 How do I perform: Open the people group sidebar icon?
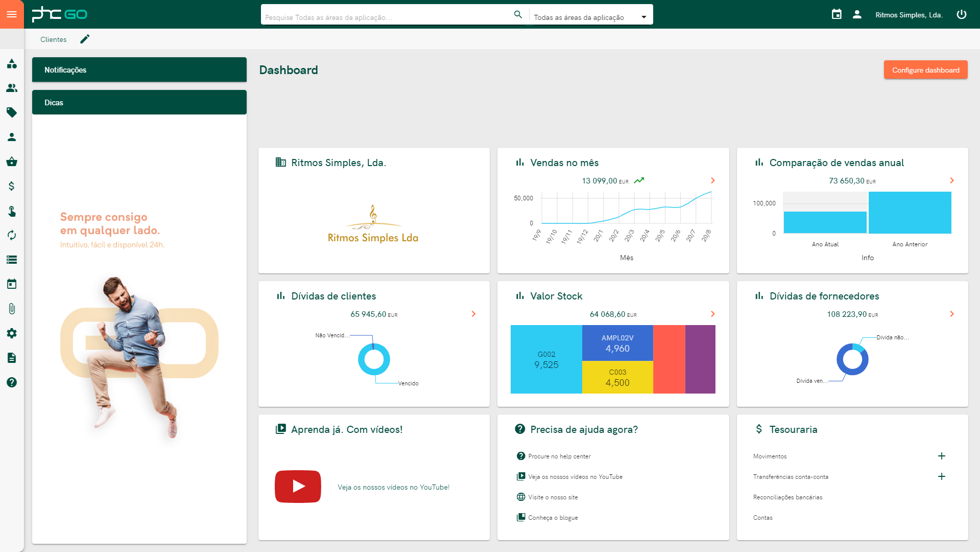click(x=12, y=88)
